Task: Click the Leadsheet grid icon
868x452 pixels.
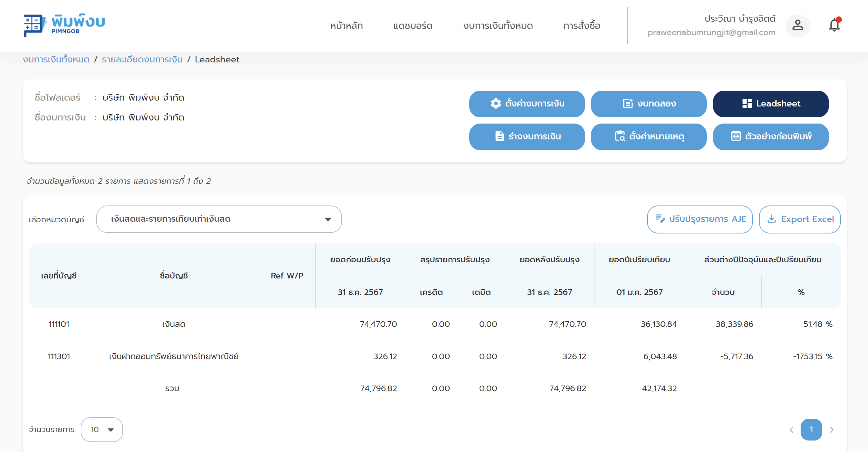Action: coord(747,103)
